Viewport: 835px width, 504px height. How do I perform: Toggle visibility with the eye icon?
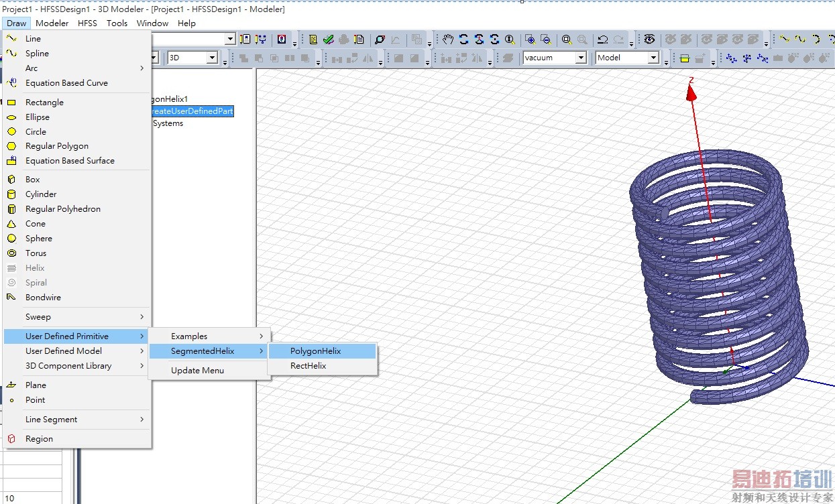pos(649,40)
